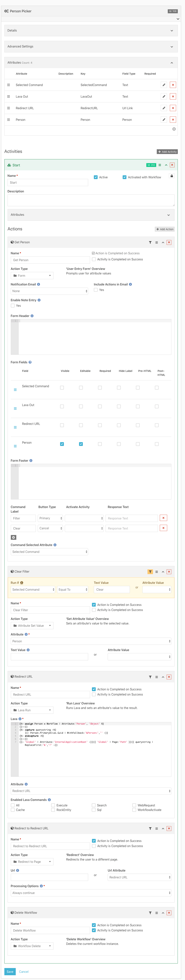Screen dimensions: 185x980
Task: Open the Notification Email dropdown
Action: point(49,291)
